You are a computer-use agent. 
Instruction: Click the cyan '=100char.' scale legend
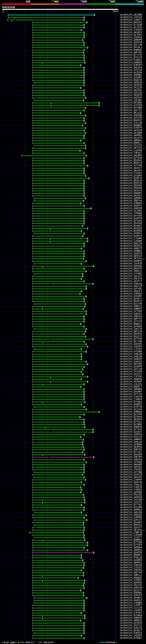[109, 642]
